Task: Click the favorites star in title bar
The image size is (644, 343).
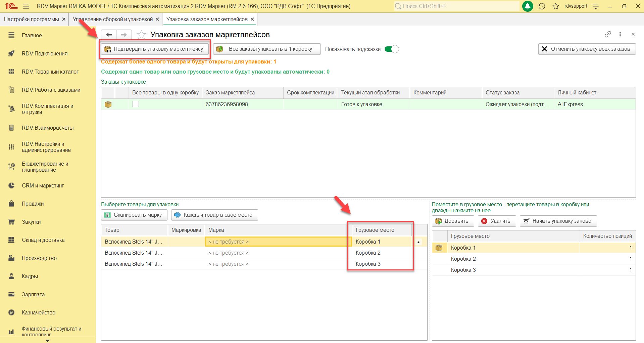Action: pos(556,6)
